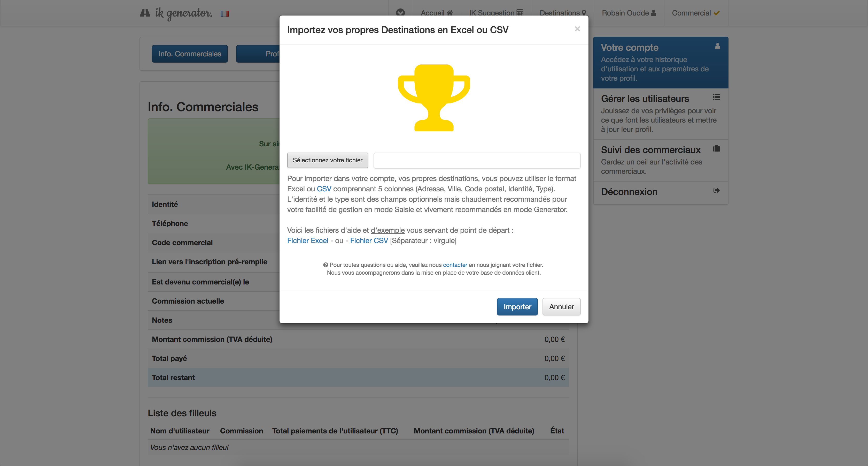Click the Annuler button to dismiss

(x=561, y=306)
